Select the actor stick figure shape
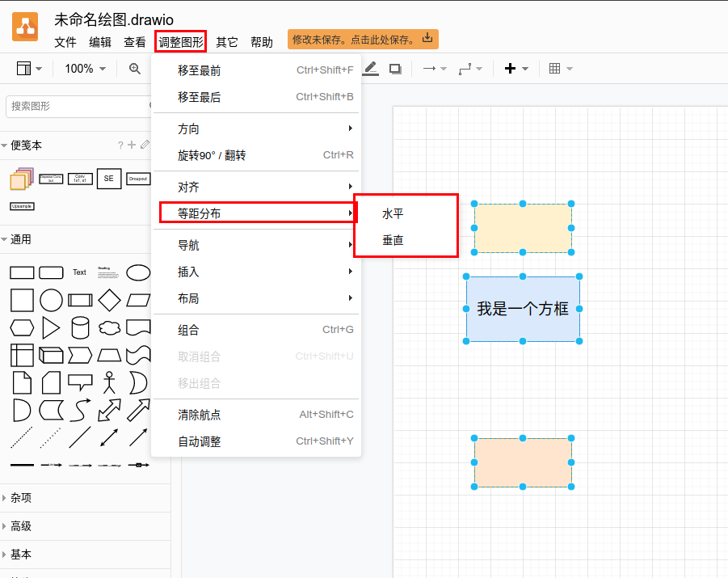Viewport: 728px width, 578px height. tap(109, 383)
